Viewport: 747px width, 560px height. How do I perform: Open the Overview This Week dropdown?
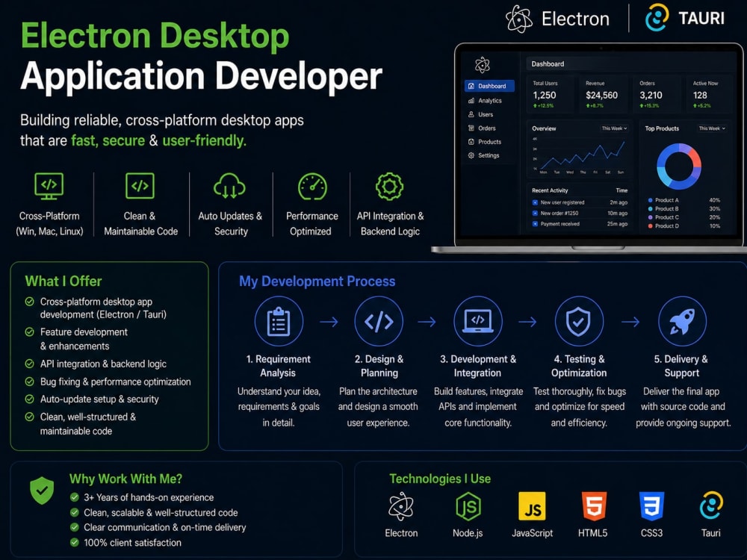(614, 128)
